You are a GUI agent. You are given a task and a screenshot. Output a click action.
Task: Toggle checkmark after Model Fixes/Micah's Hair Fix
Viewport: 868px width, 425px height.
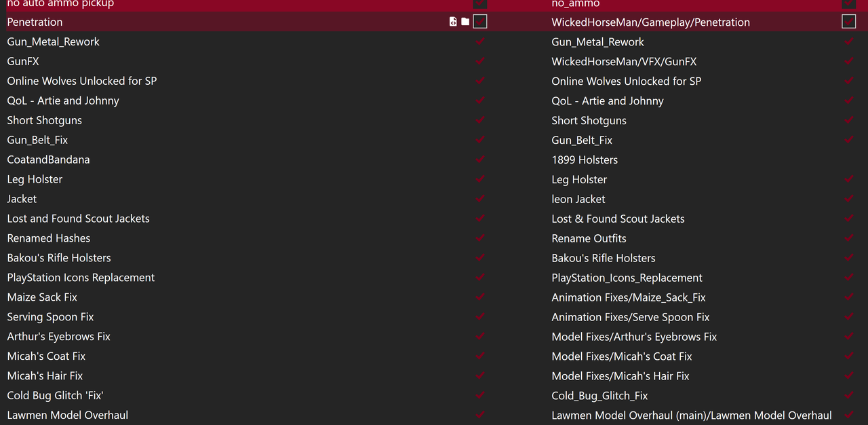point(848,376)
